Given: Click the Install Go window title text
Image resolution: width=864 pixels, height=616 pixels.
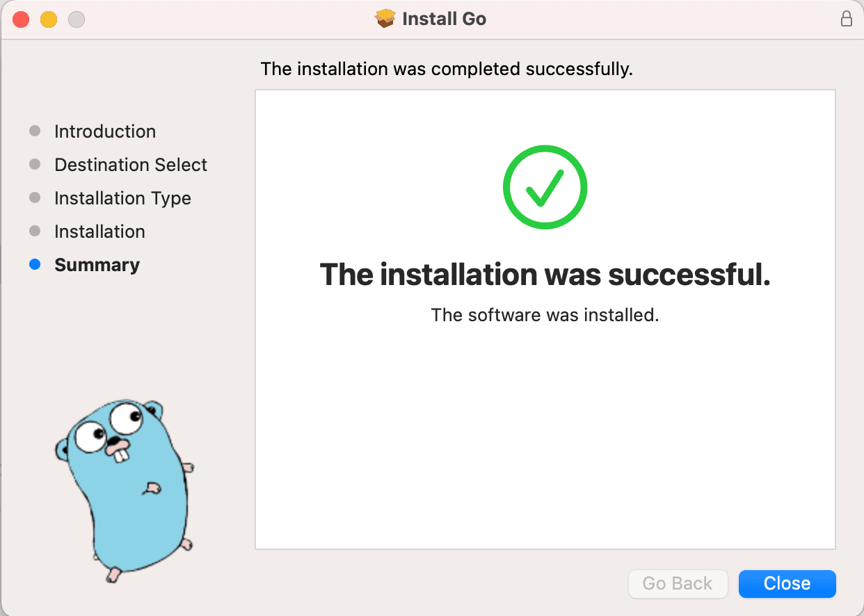Looking at the screenshot, I should click(x=444, y=19).
